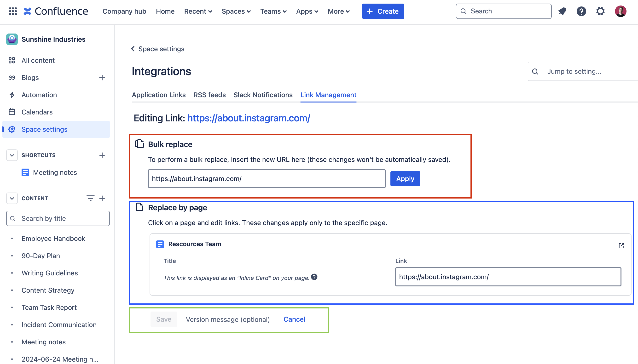This screenshot has height=364, width=638.
Task: Open 2024-06-24 Meeting notes page
Action: [60, 359]
